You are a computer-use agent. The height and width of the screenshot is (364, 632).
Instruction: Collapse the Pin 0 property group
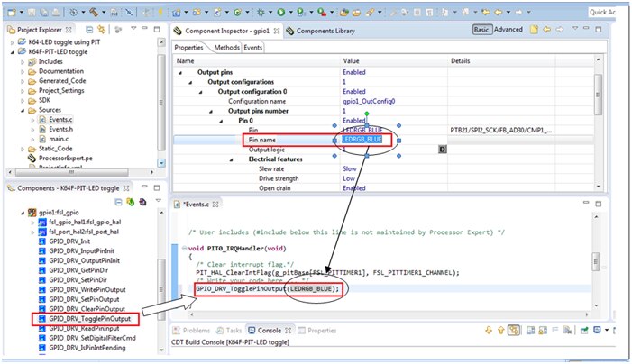click(221, 121)
